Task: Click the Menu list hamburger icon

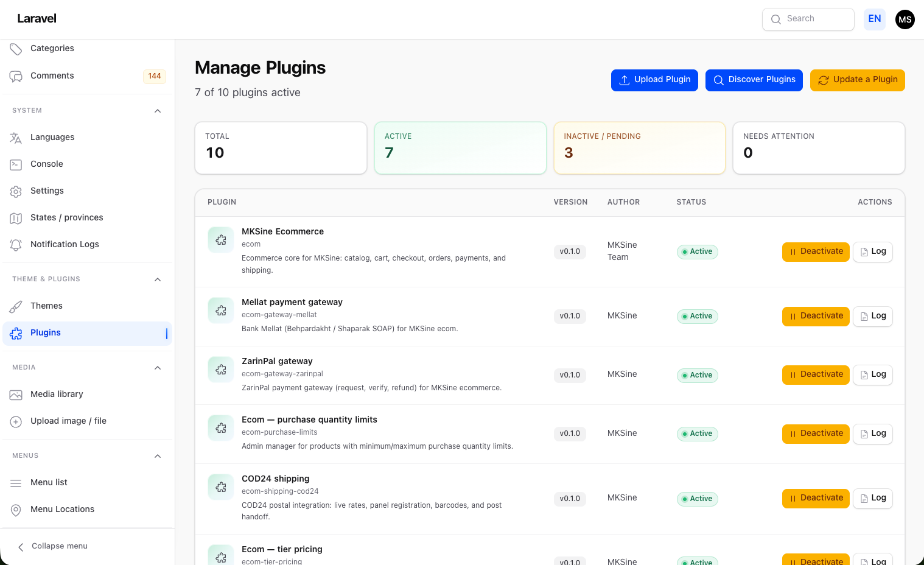Action: point(16,483)
